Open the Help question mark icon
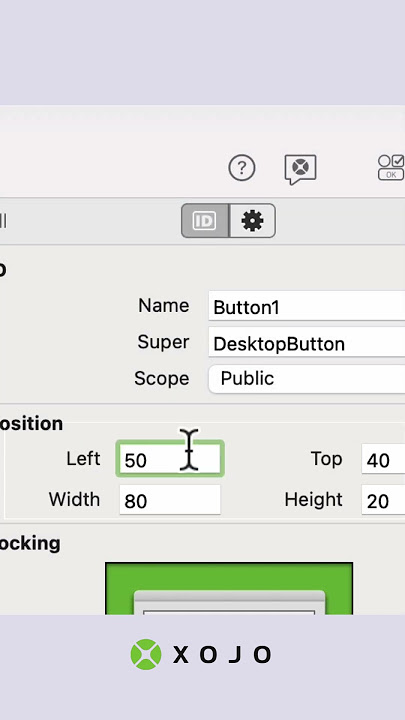The image size is (405, 720). pos(242,168)
